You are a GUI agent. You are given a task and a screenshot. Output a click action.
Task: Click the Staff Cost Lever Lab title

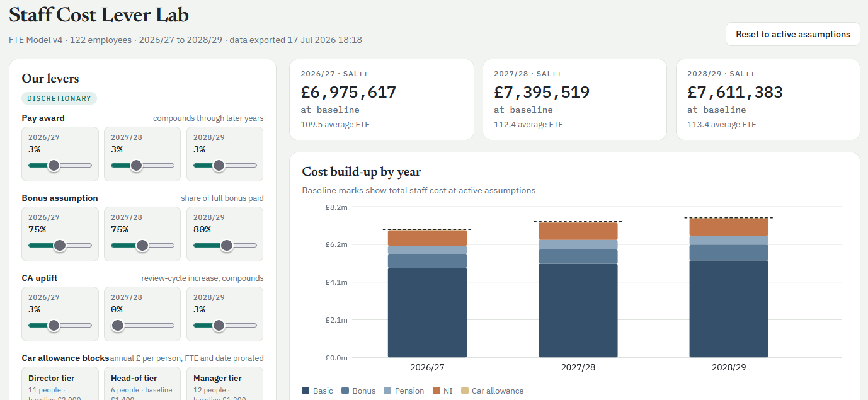[x=99, y=14]
